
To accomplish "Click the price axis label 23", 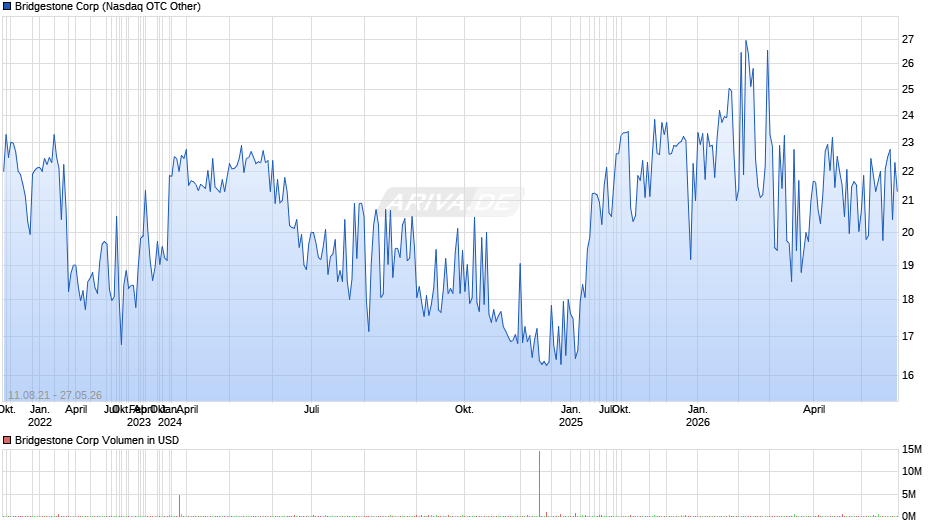I will tap(908, 143).
